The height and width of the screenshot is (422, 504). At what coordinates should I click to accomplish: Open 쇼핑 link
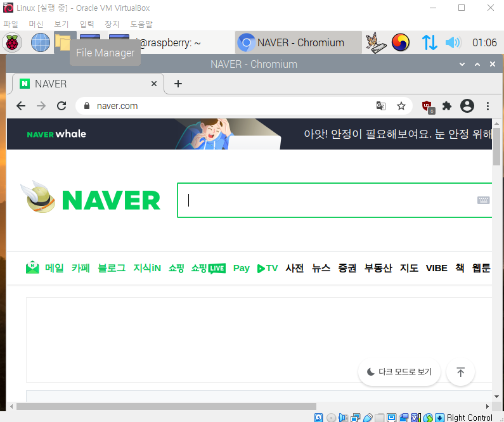point(176,268)
